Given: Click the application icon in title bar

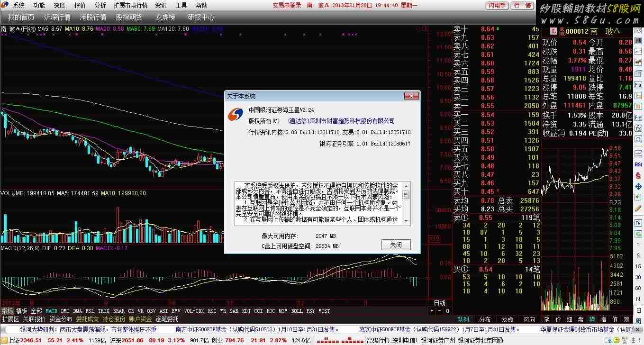Looking at the screenshot, I should (5, 5).
